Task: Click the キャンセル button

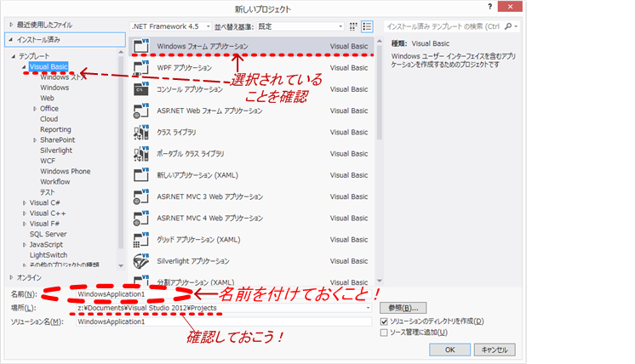Action: [495, 350]
